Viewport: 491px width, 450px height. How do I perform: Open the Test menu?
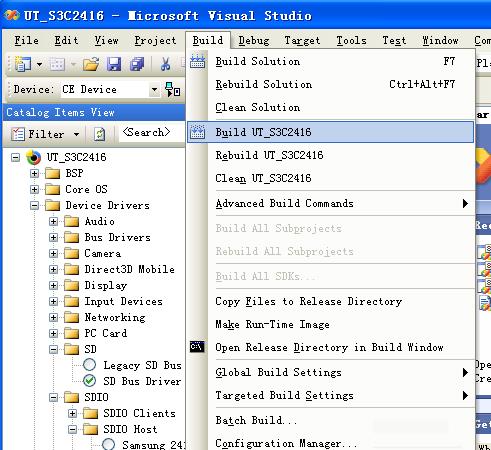click(394, 41)
